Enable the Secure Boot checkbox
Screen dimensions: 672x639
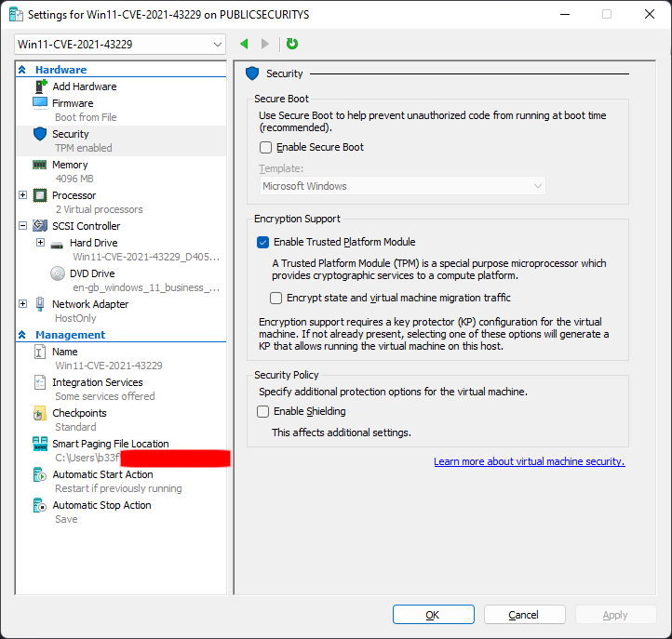pos(265,147)
